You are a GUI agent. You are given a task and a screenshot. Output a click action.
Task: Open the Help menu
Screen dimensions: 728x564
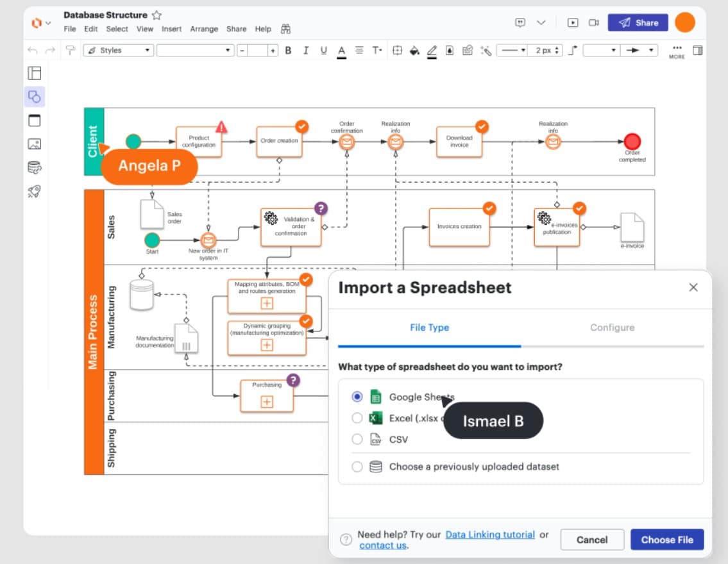263,29
